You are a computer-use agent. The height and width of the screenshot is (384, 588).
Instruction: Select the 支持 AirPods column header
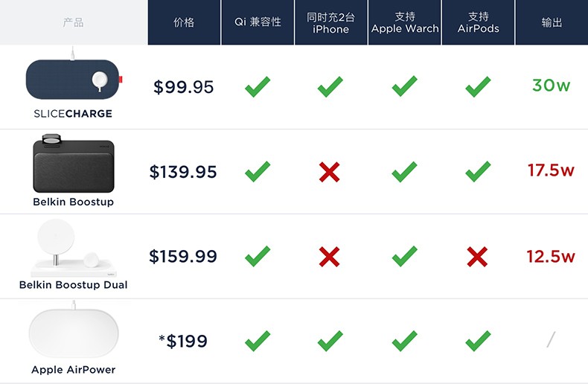click(479, 22)
